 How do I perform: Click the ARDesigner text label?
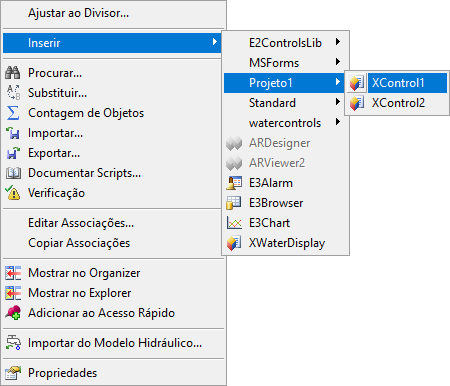[x=279, y=143]
